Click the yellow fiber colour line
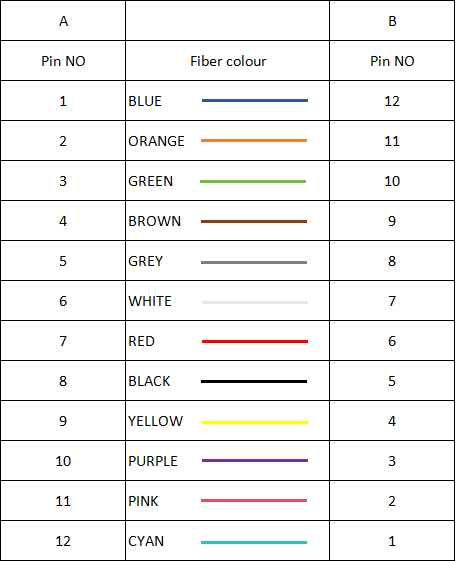Screen dimensions: 456x561 click(255, 423)
